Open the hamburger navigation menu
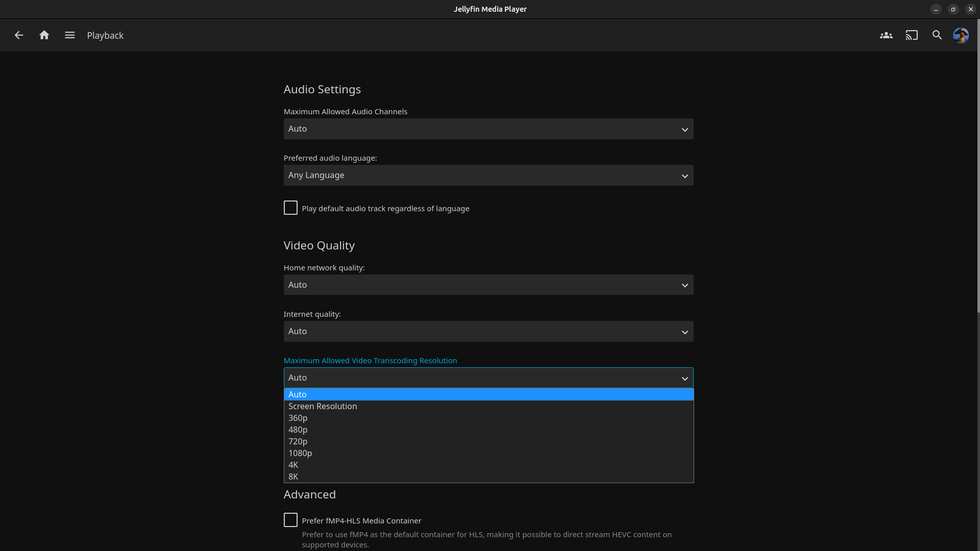 click(70, 35)
